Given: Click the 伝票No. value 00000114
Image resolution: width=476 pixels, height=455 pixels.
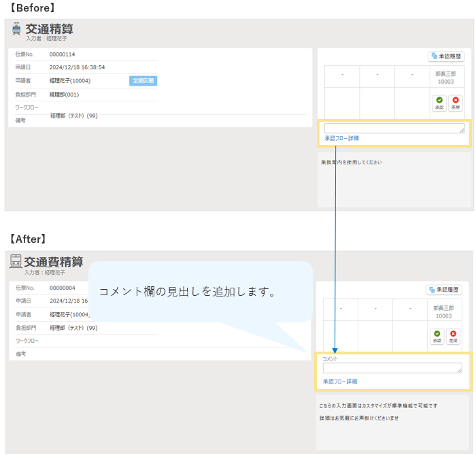Looking at the screenshot, I should tap(62, 54).
